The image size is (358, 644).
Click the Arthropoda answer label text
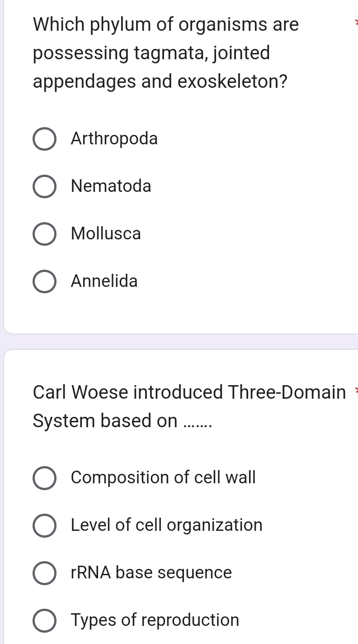(114, 139)
